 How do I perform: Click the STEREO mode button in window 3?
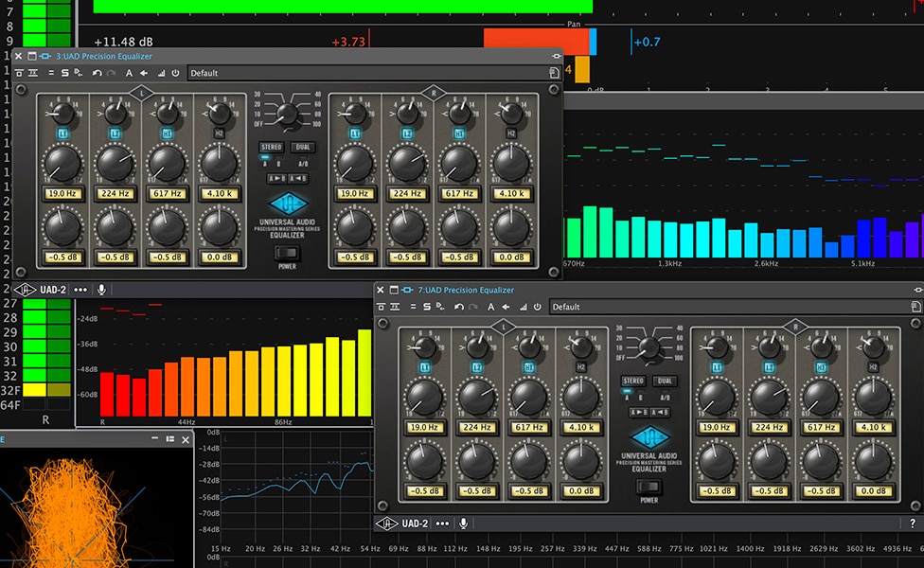pyautogui.click(x=271, y=148)
